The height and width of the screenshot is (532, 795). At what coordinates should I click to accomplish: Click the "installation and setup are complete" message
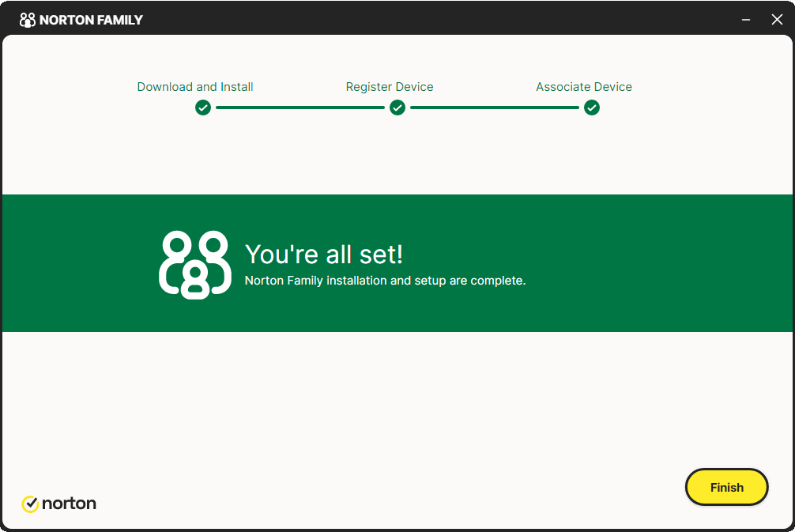(386, 281)
